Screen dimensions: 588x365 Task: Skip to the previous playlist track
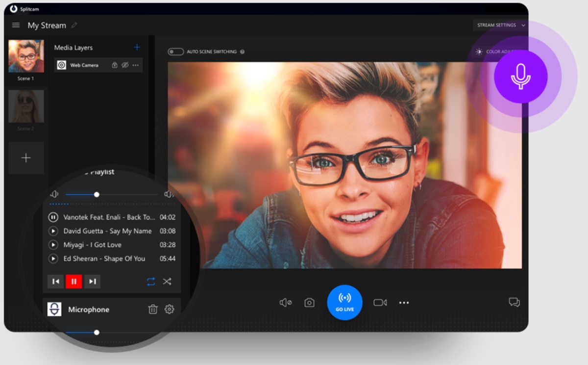coord(55,281)
